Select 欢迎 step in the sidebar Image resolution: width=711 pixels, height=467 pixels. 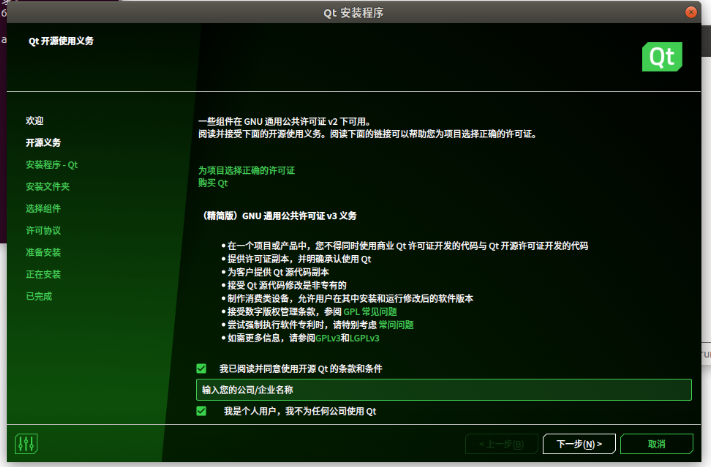(x=35, y=121)
